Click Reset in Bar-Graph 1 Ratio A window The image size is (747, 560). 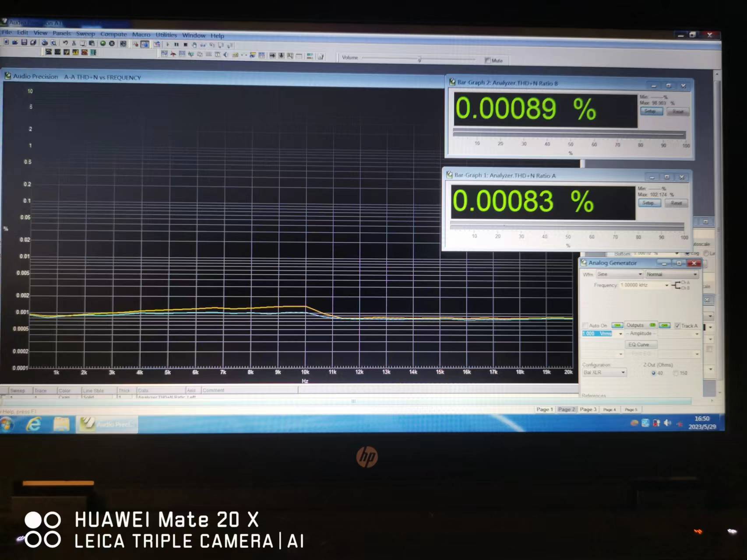pos(677,203)
